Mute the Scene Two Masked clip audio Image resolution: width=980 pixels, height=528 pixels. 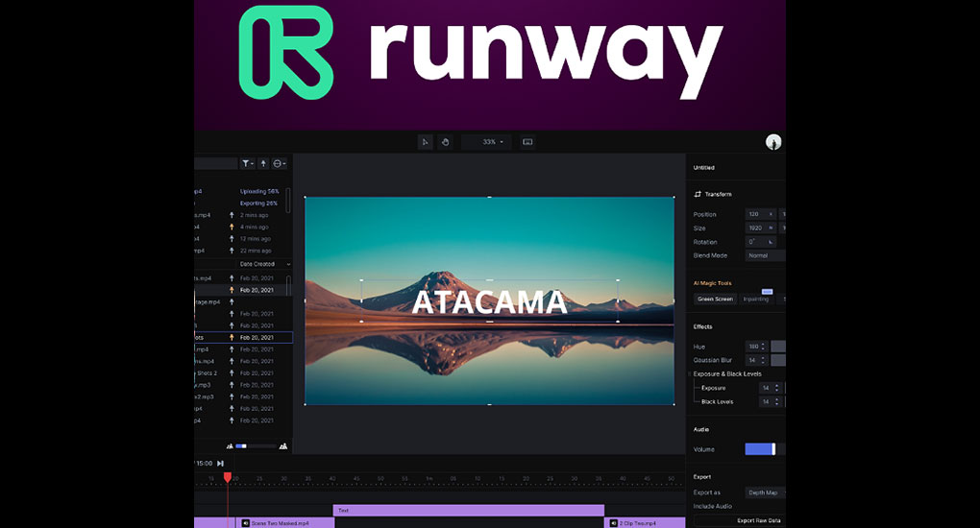[x=246, y=523]
